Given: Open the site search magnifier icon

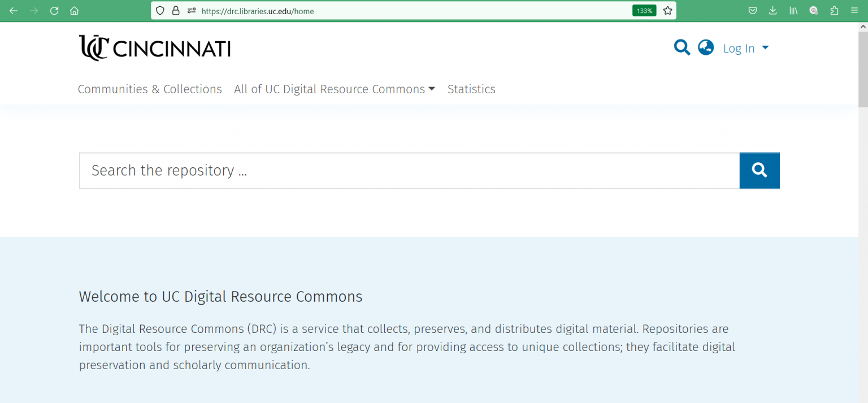Looking at the screenshot, I should tap(682, 47).
